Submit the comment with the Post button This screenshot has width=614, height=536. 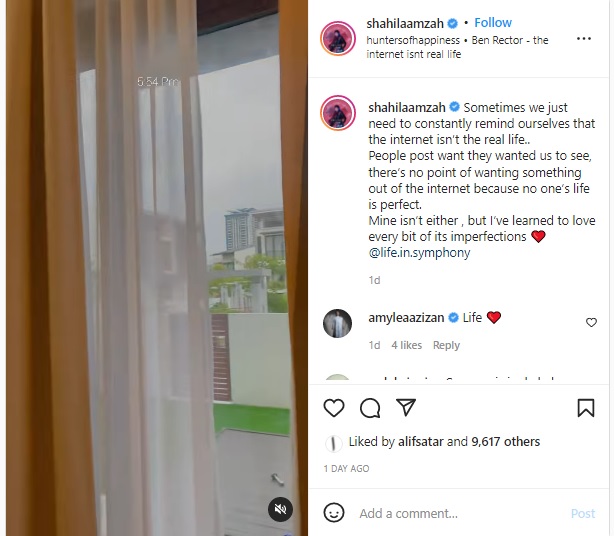coord(583,513)
